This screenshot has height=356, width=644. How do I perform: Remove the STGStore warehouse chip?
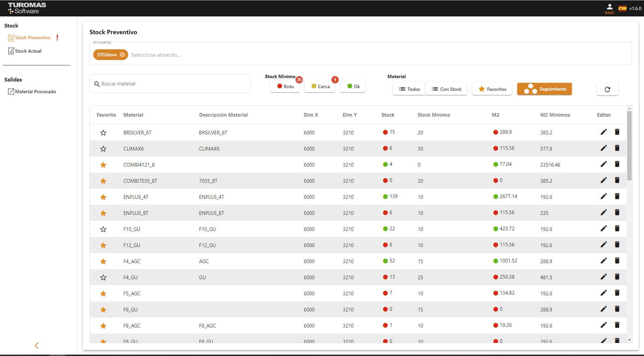[122, 55]
